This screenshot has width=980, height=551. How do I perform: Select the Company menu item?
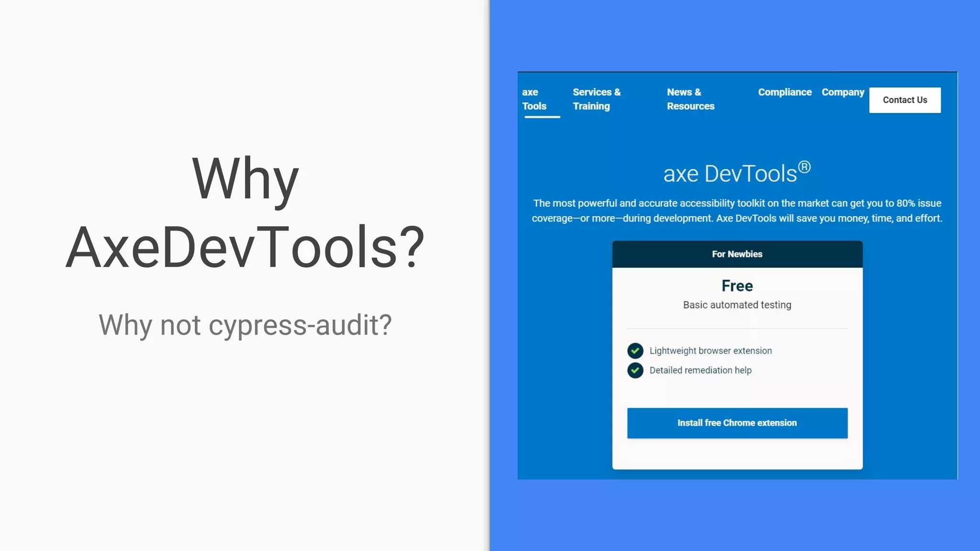[x=843, y=92]
